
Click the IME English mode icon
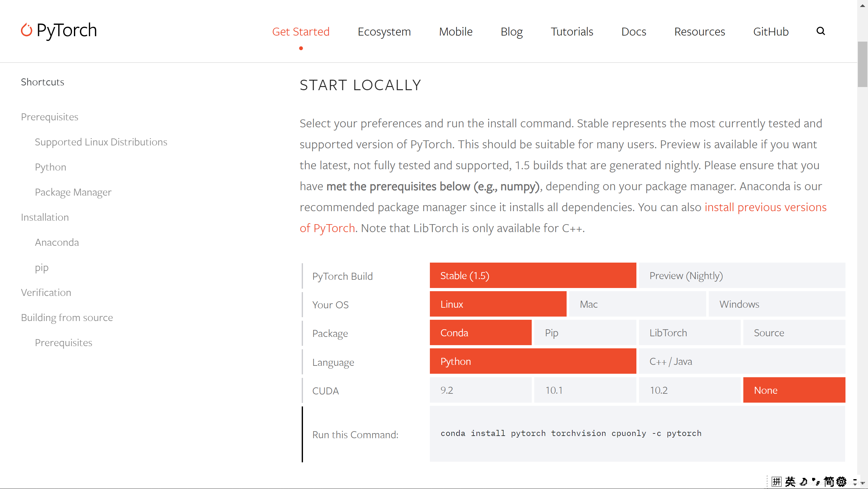790,482
